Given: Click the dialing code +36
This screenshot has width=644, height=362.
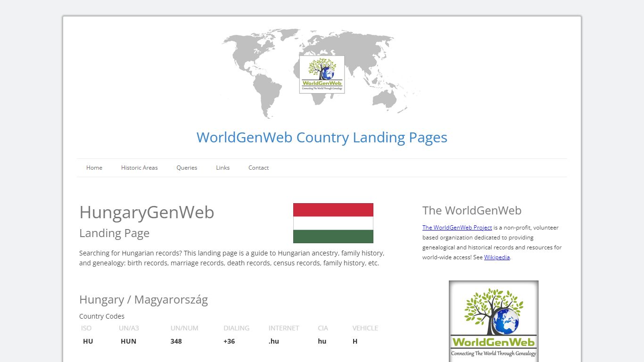Looking at the screenshot, I should (229, 341).
